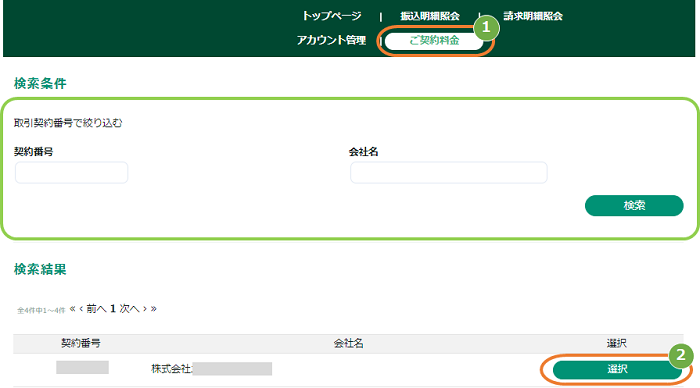Image resolution: width=700 pixels, height=388 pixels.
Task: Go to 振込明細照会 page
Action: coord(429,16)
